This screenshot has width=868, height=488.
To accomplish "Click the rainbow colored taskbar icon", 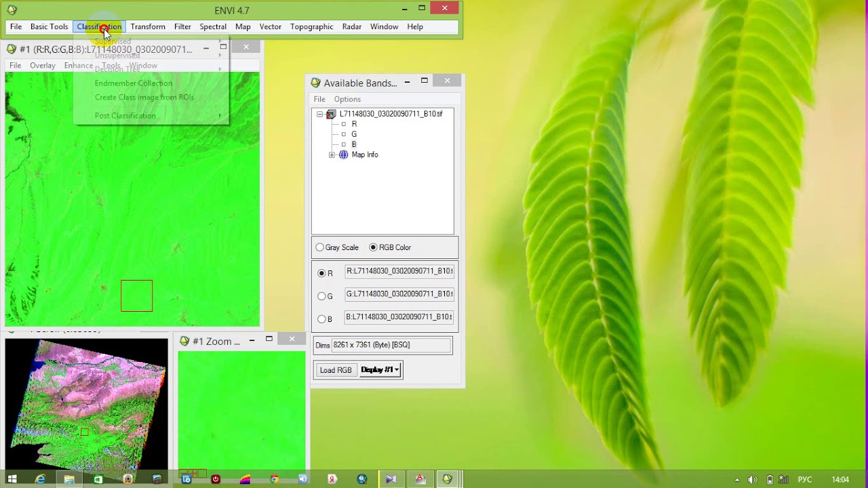I will pos(245,479).
